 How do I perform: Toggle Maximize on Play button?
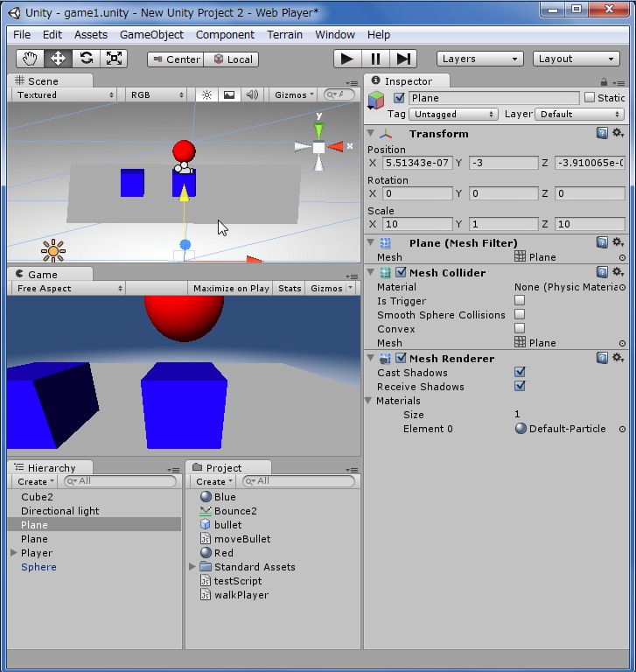tap(231, 288)
